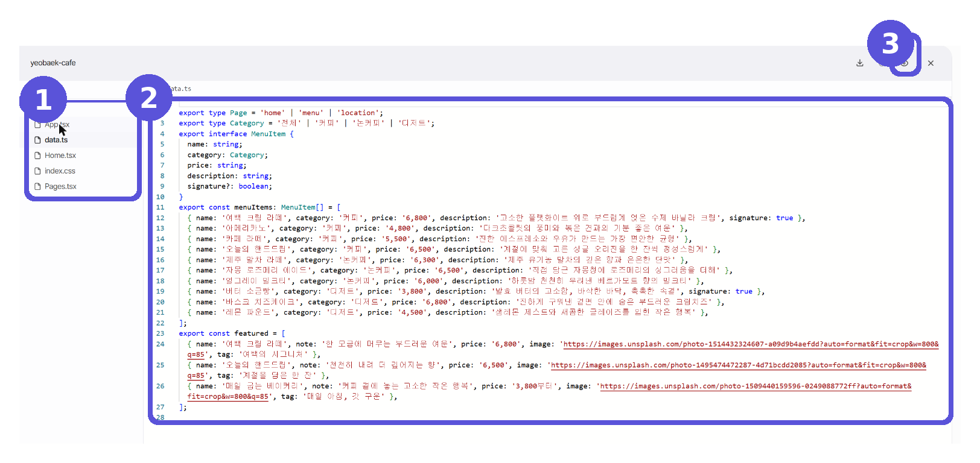This screenshot has height=463, width=980.
Task: Click the price value '5,500'
Action: coord(395,239)
